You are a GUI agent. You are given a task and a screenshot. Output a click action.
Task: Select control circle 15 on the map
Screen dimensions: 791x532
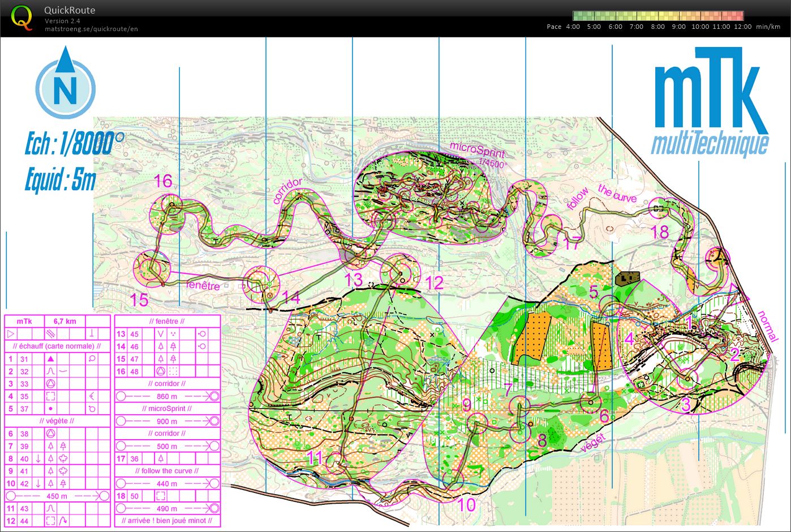pos(152,268)
